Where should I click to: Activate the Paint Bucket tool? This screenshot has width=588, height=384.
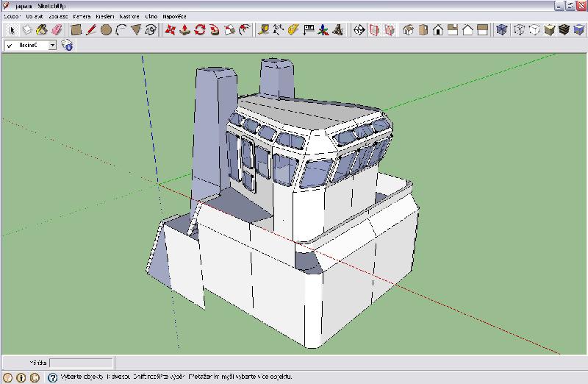[43, 30]
